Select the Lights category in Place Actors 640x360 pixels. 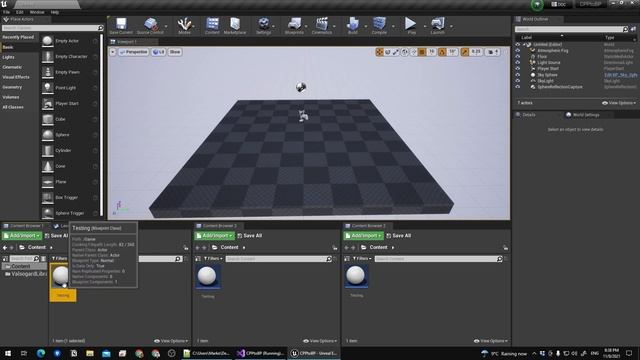coord(9,57)
